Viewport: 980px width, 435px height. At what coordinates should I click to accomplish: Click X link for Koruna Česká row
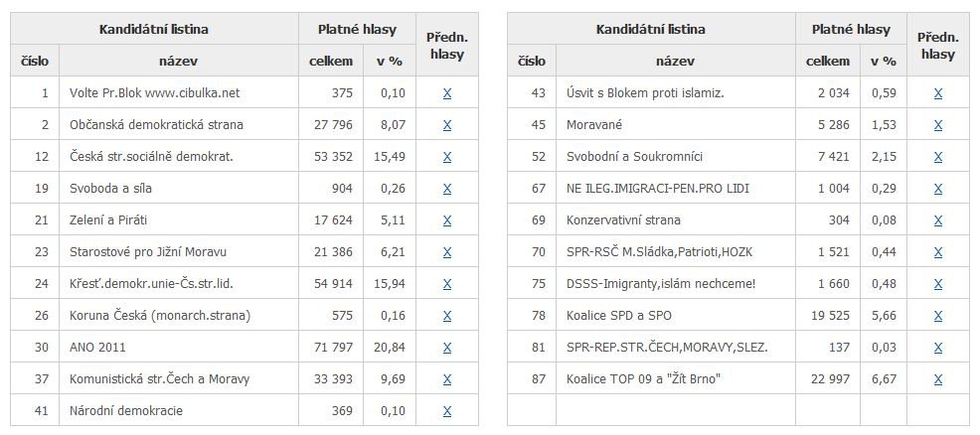(447, 316)
